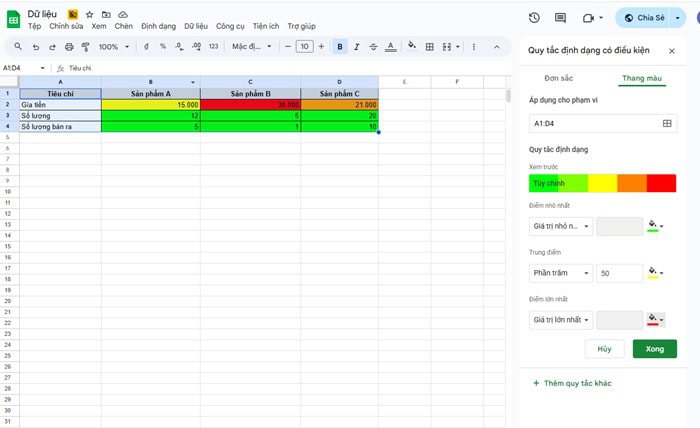This screenshot has width=700, height=428.
Task: Open the Chia sẻ dropdown arrow
Action: point(677,18)
